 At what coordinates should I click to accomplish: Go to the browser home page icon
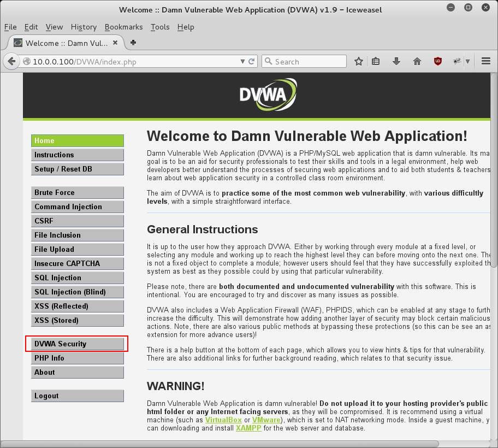point(417,61)
